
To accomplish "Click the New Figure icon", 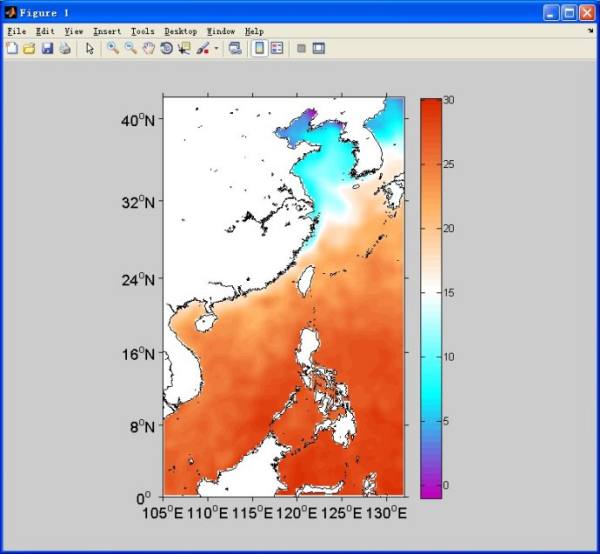I will pyautogui.click(x=12, y=48).
